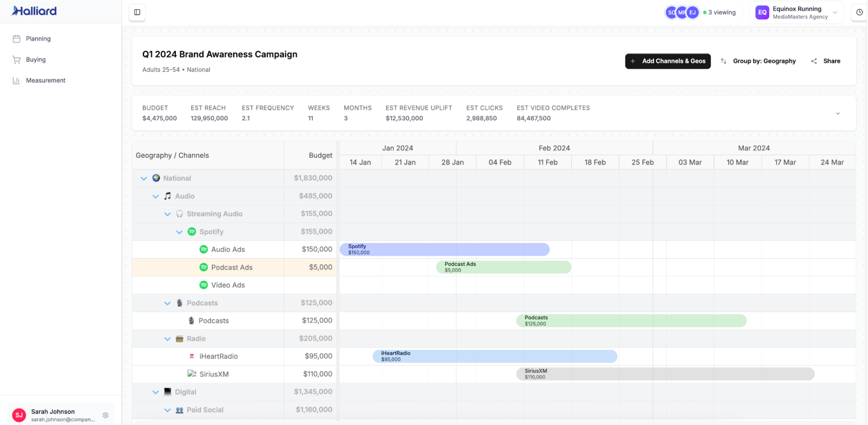Collapse the Radio channel group
868x425 pixels.
(x=167, y=339)
